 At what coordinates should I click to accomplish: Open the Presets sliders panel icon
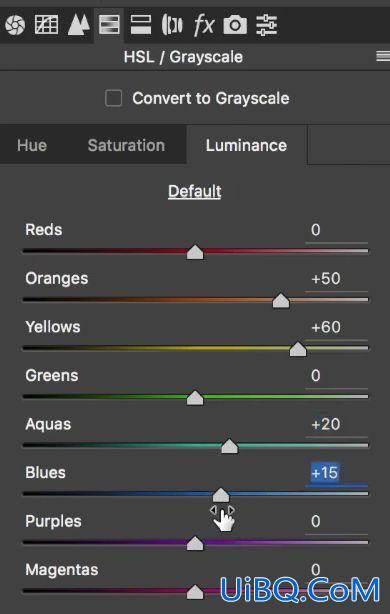(x=267, y=25)
